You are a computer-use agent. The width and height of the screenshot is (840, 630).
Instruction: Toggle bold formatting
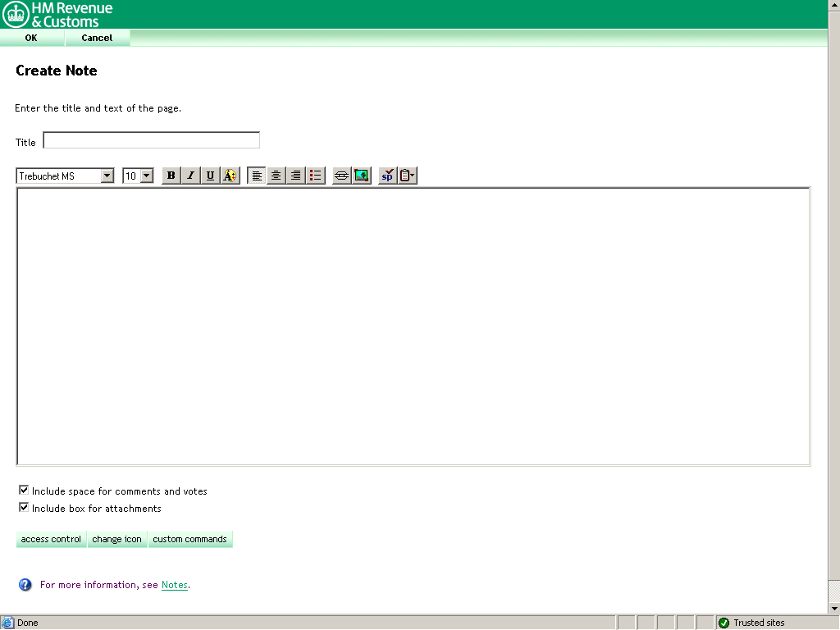click(x=171, y=176)
